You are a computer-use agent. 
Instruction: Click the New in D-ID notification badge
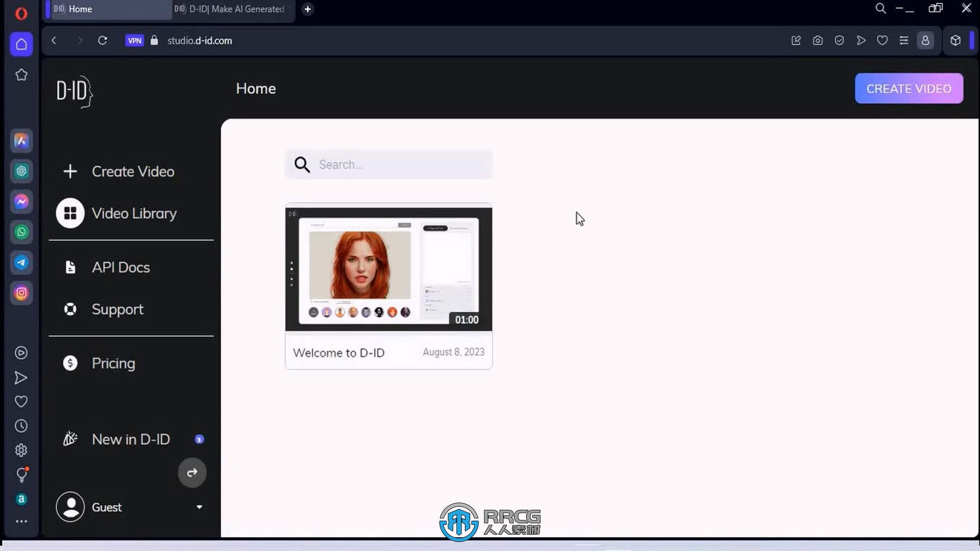pyautogui.click(x=199, y=439)
